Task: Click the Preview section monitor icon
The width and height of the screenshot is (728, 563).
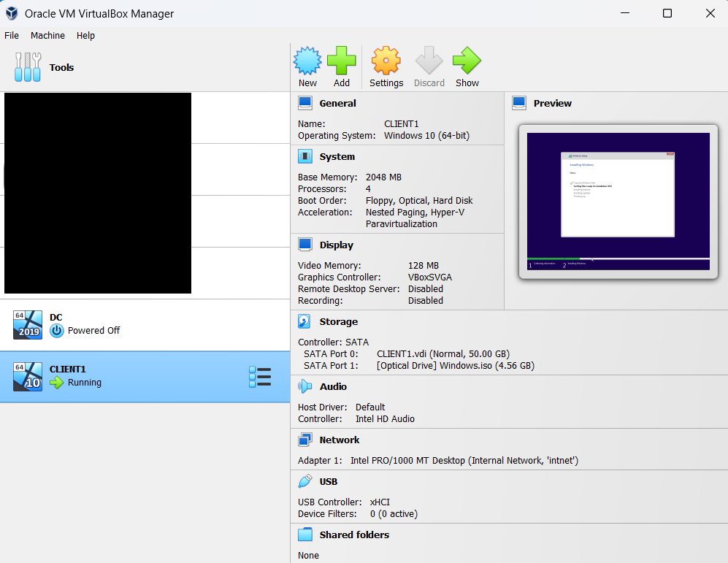Action: click(x=519, y=103)
